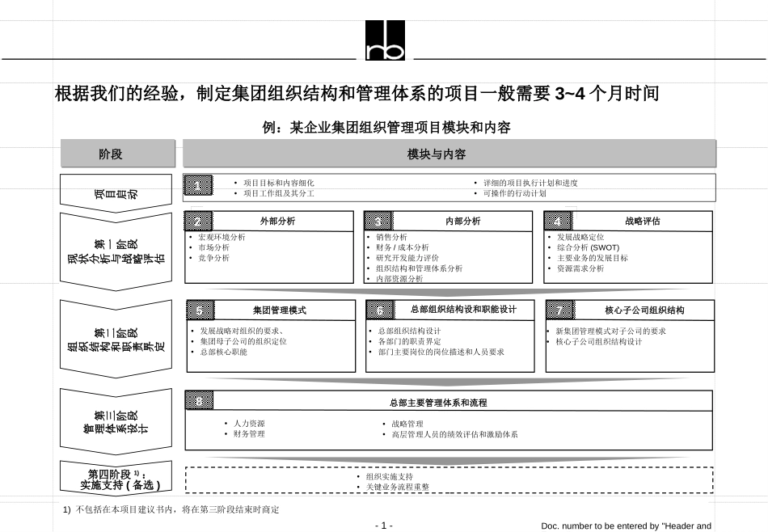The height and width of the screenshot is (532, 768).
Task: Click bullet 项目工作组及其分工
Action: (x=279, y=193)
